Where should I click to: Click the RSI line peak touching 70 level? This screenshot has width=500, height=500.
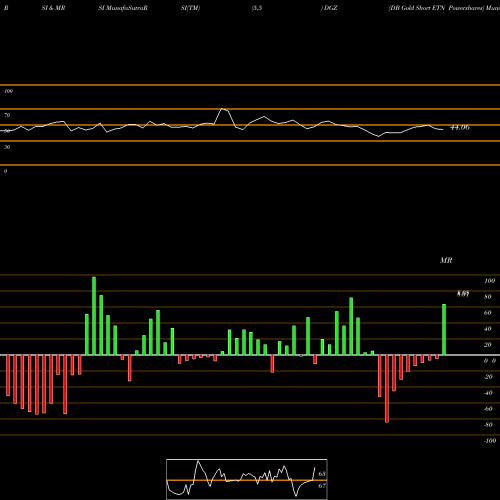pos(223,109)
